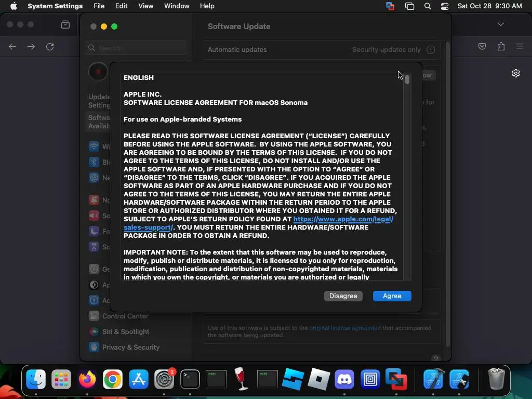Click the search field in Settings sidebar
Screen dimensions: 532x399
pyautogui.click(x=136, y=48)
